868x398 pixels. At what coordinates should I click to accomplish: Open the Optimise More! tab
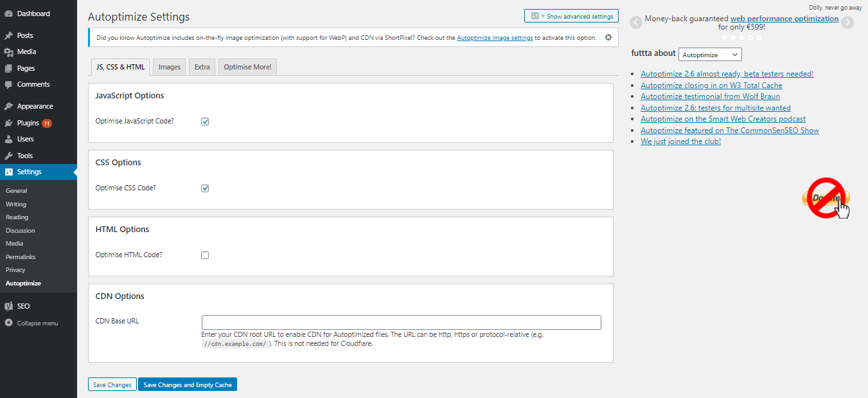[247, 66]
